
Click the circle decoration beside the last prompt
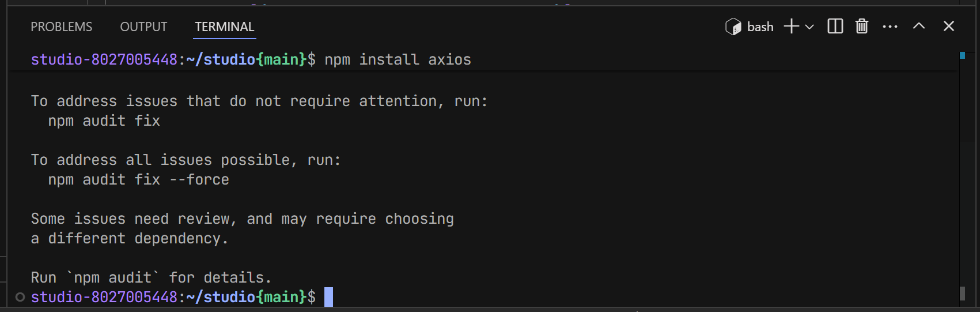[x=20, y=297]
